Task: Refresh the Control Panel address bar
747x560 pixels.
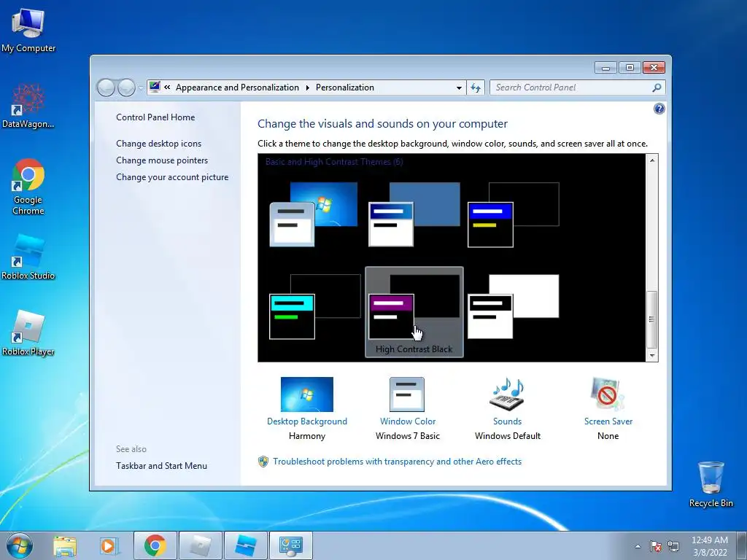Action: point(476,87)
